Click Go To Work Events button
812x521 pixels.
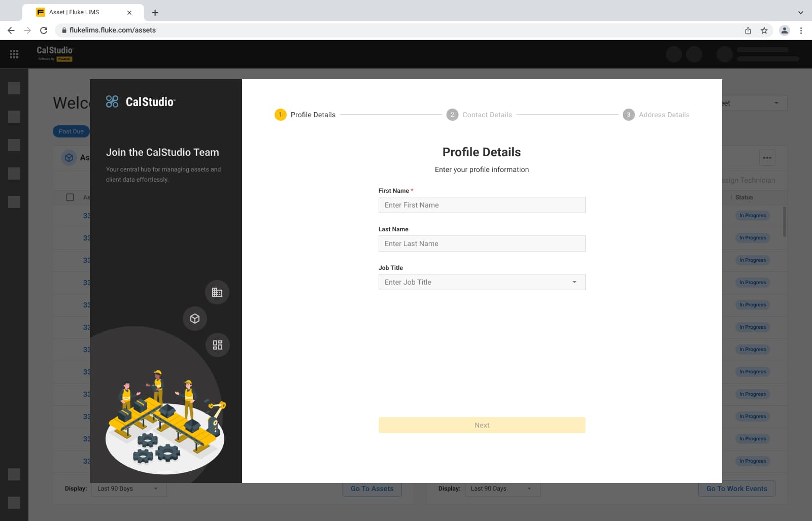point(737,489)
